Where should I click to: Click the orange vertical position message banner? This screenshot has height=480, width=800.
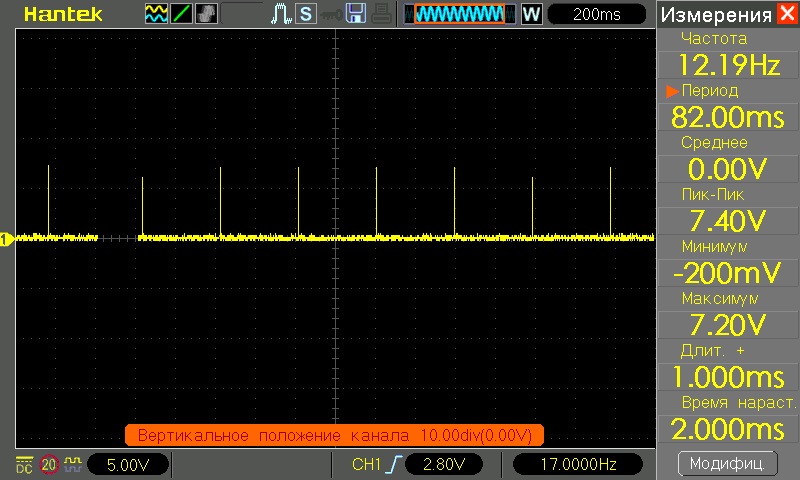[x=334, y=435]
